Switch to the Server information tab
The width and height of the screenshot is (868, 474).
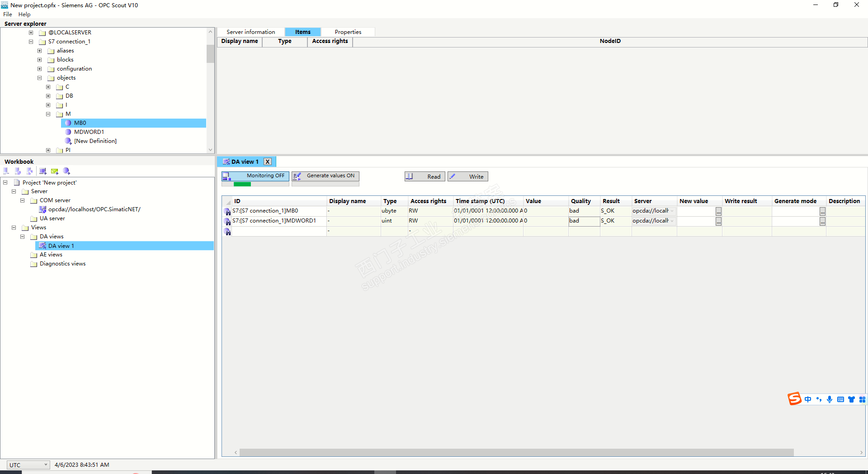click(251, 32)
